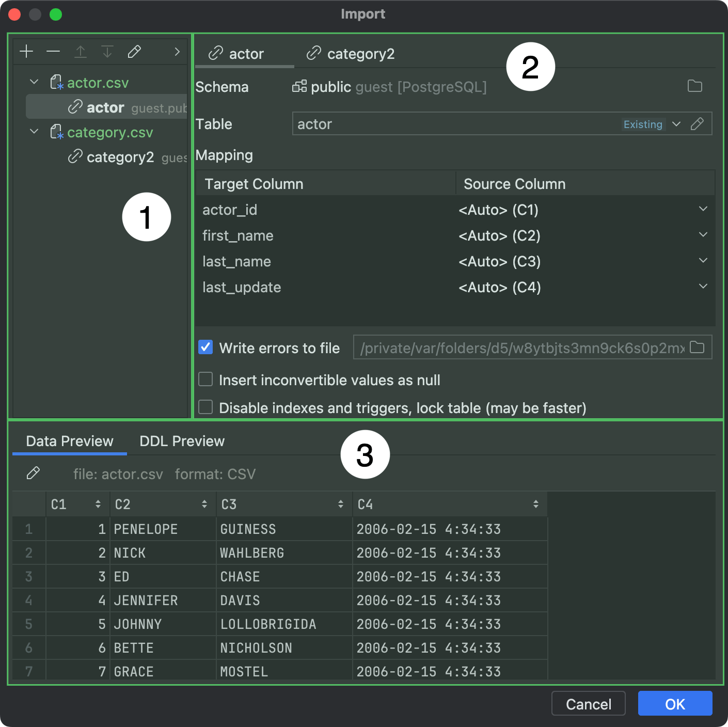Uncheck Write errors to file
Viewport: 728px width, 727px height.
point(205,347)
